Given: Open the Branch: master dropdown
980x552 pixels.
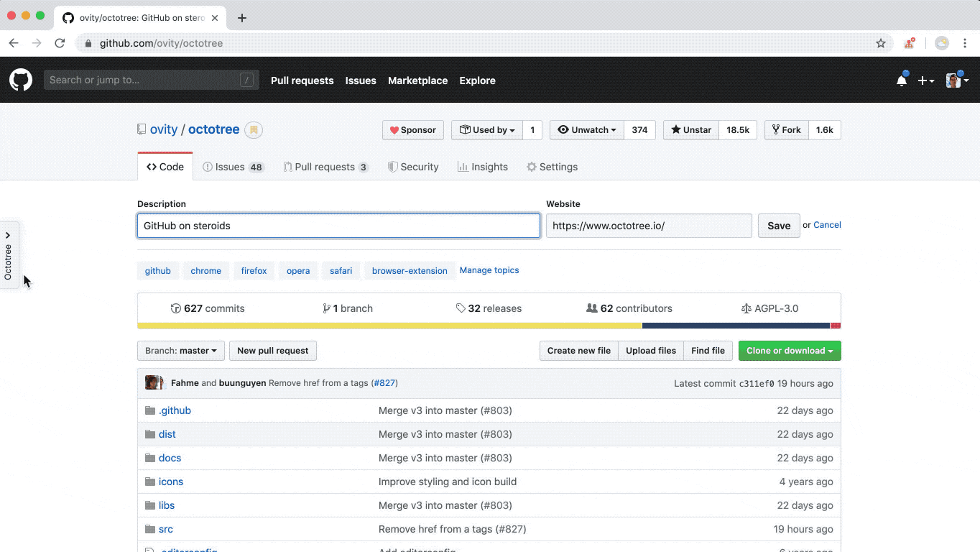Looking at the screenshot, I should 181,351.
